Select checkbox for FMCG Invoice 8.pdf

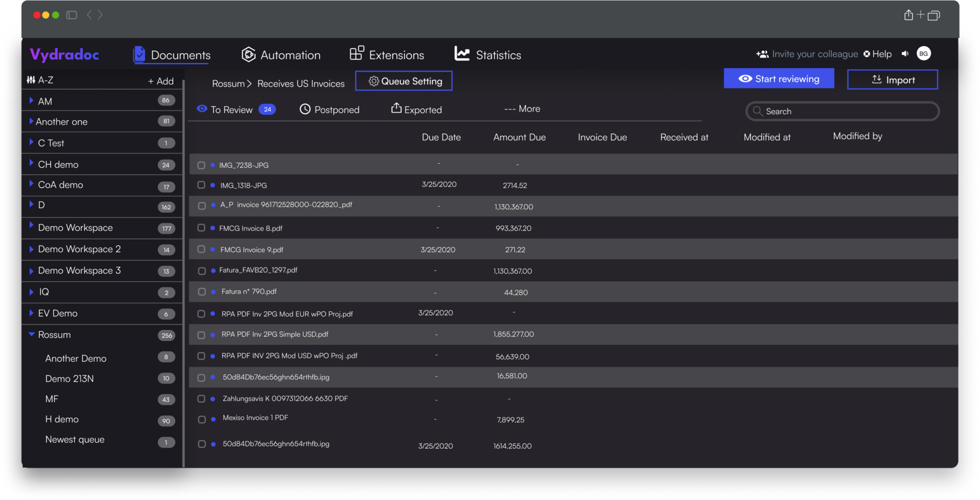pyautogui.click(x=201, y=228)
